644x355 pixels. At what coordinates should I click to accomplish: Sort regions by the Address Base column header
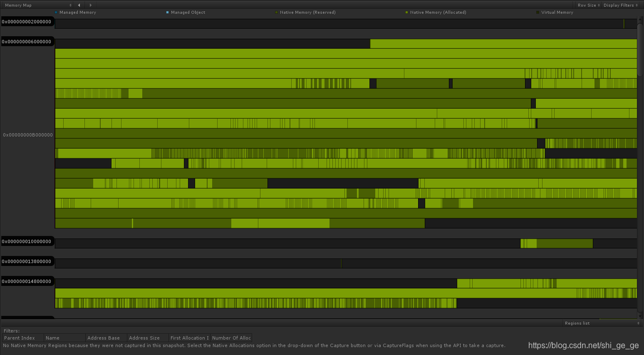pos(104,338)
